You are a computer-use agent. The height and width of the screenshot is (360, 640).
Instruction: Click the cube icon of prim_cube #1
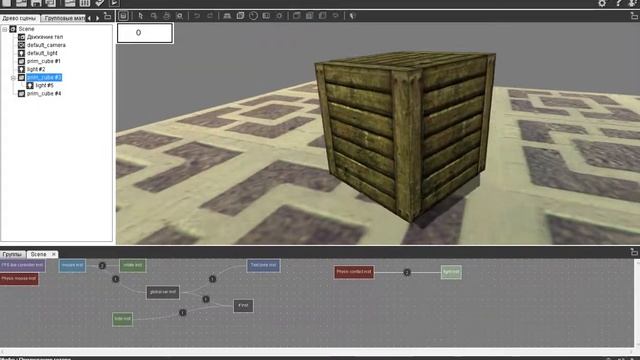pyautogui.click(x=22, y=61)
